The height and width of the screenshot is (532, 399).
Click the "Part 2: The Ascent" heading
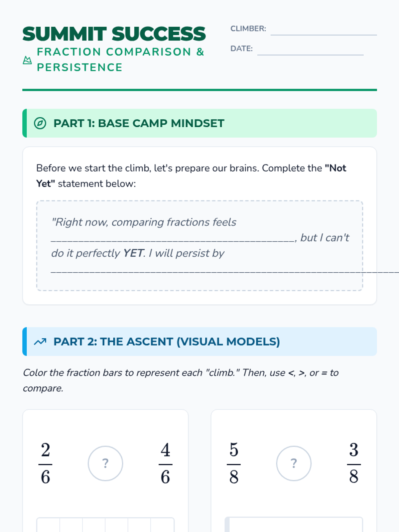pyautogui.click(x=167, y=342)
